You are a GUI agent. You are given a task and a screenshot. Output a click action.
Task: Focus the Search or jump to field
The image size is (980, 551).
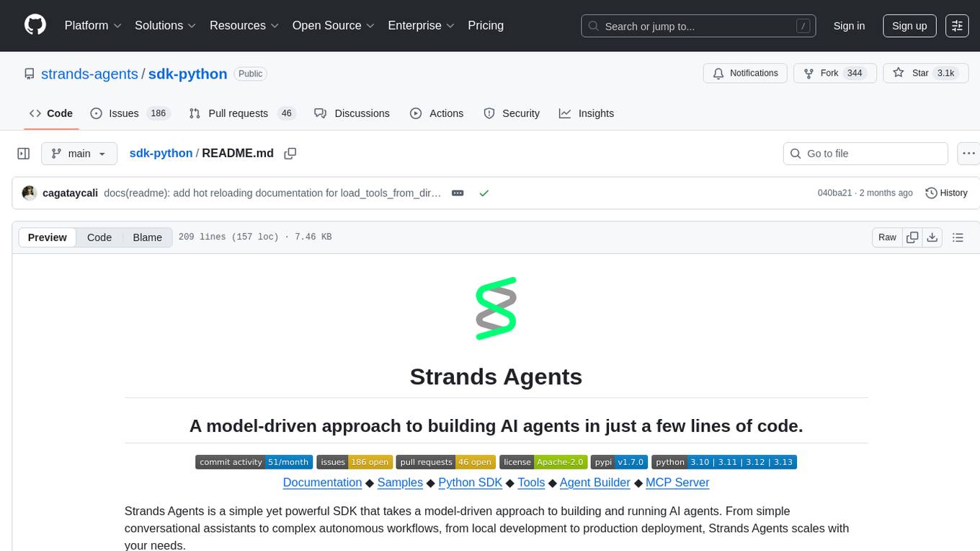698,26
